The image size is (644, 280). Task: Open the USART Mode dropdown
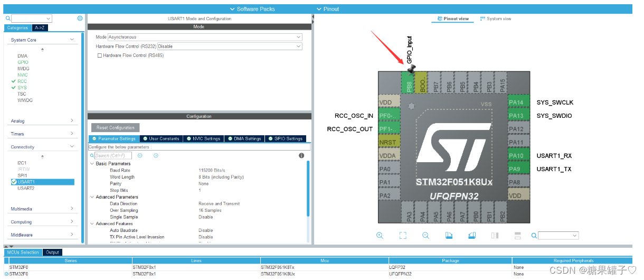[x=205, y=37]
